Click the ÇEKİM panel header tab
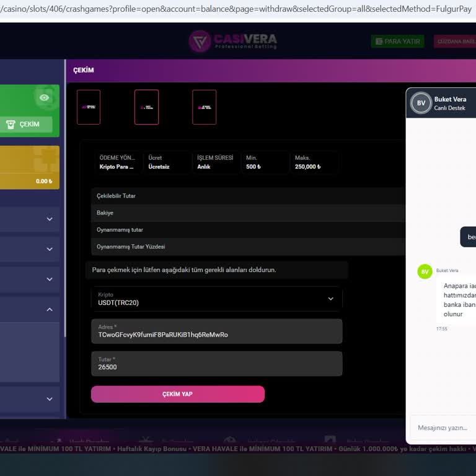The height and width of the screenshot is (476, 476). click(x=84, y=70)
